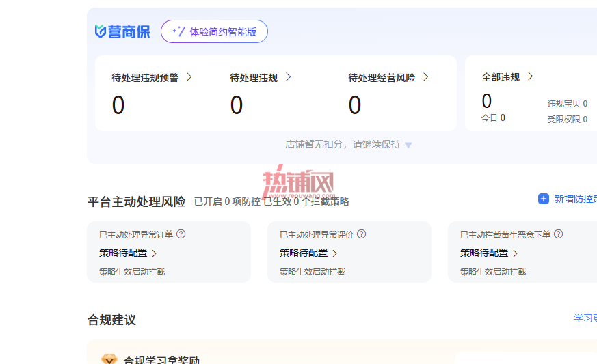Screen dimensions: 597x364
Task: Open 体验简约智能版 button
Action: (x=214, y=31)
